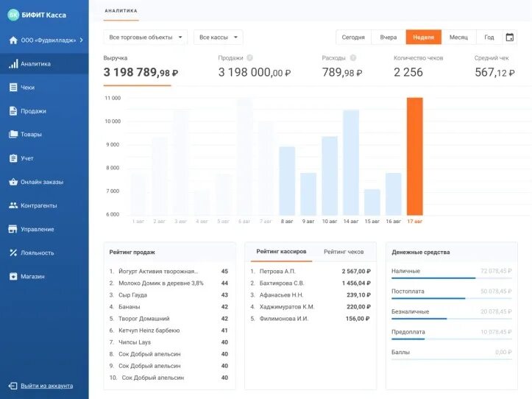The image size is (532, 399).
Task: Open Магазин in the sidebar
Action: (x=44, y=276)
